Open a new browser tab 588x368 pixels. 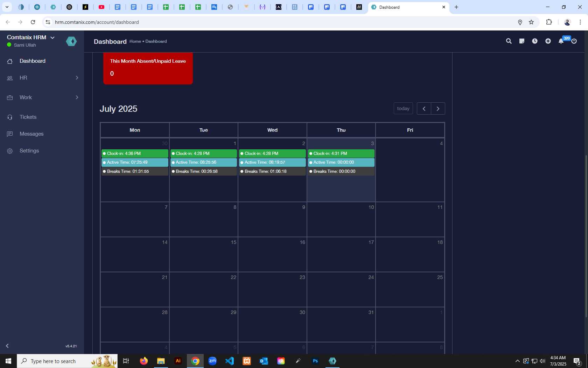click(456, 7)
